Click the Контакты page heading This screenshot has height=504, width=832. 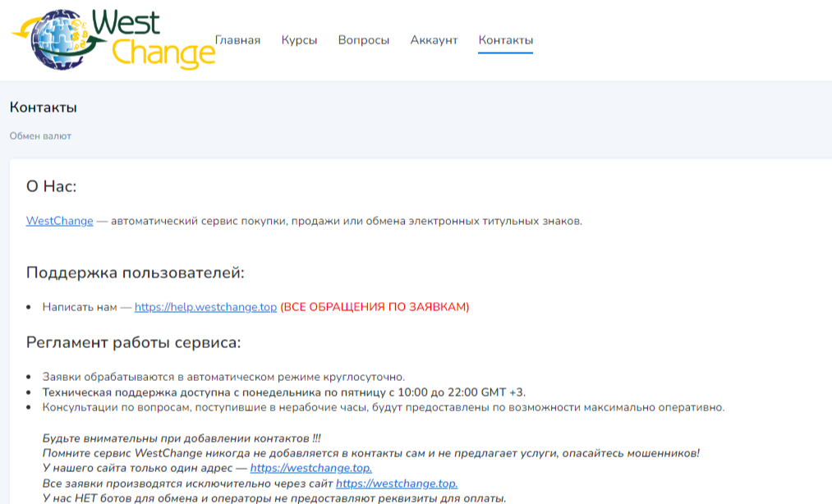pos(43,108)
